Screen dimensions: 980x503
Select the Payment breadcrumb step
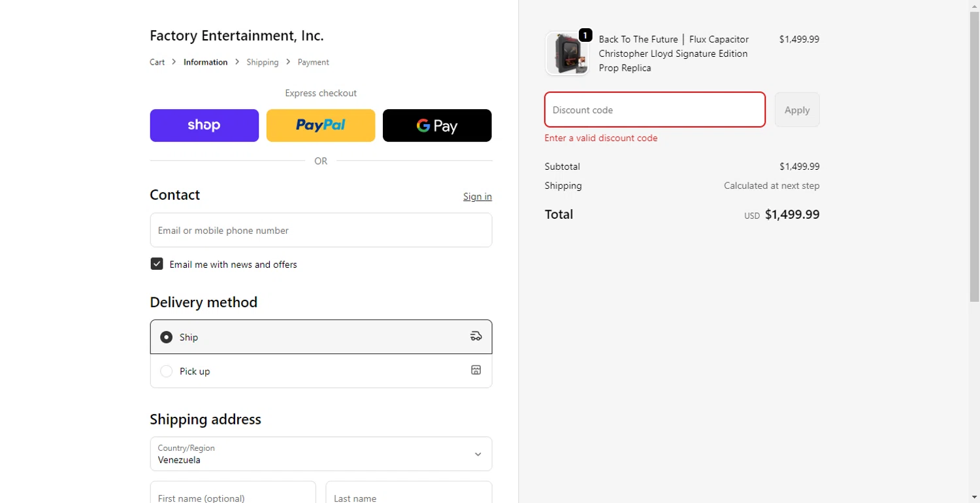pos(314,62)
